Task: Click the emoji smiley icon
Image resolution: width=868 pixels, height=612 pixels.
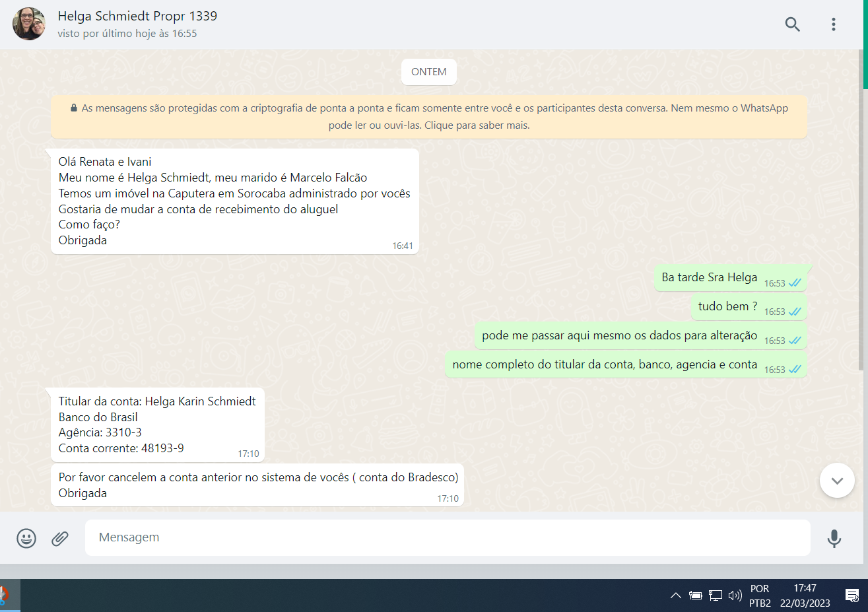Action: 26,538
